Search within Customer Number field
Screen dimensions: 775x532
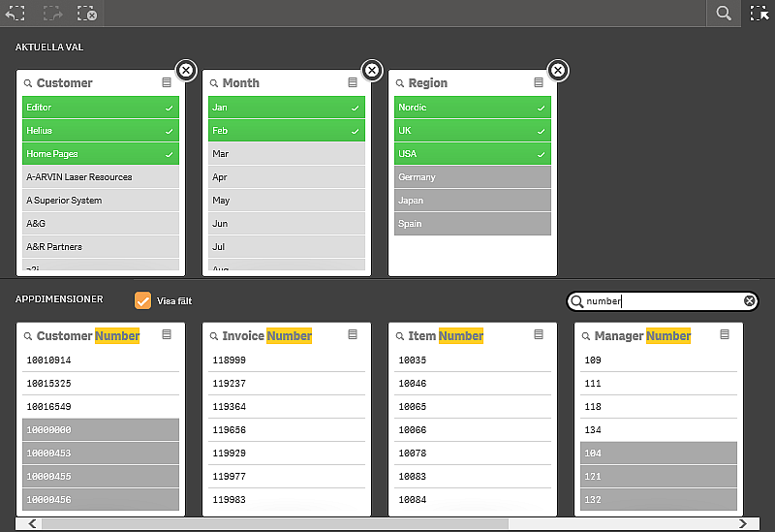click(x=28, y=336)
